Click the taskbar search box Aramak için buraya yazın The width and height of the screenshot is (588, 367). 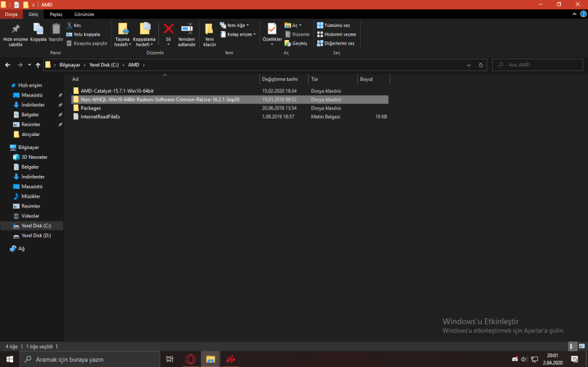(x=89, y=359)
